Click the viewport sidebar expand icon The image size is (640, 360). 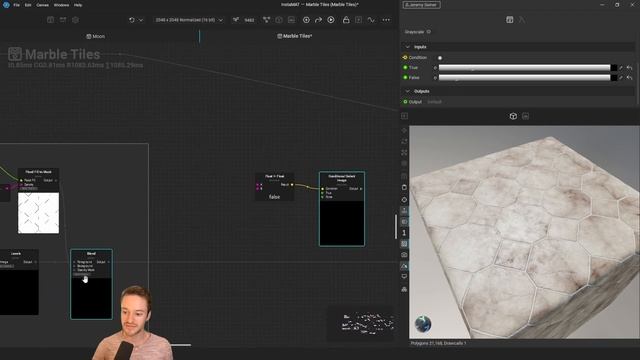pos(404,116)
